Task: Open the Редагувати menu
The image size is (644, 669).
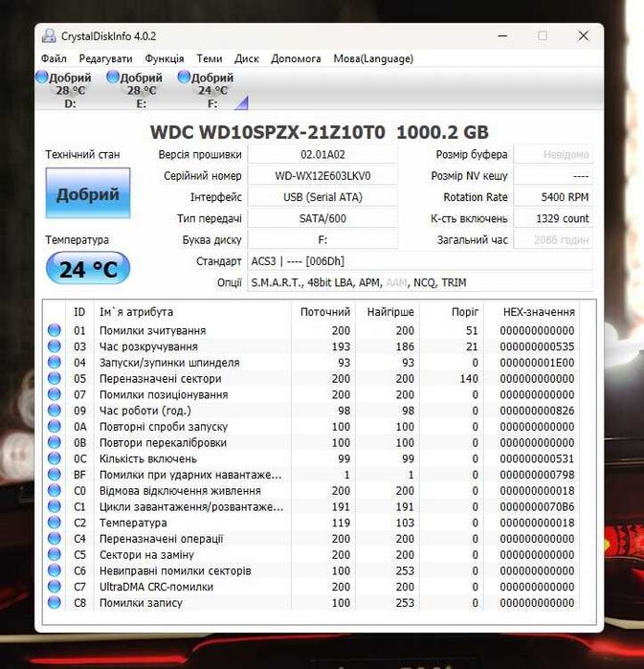Action: pyautogui.click(x=106, y=58)
